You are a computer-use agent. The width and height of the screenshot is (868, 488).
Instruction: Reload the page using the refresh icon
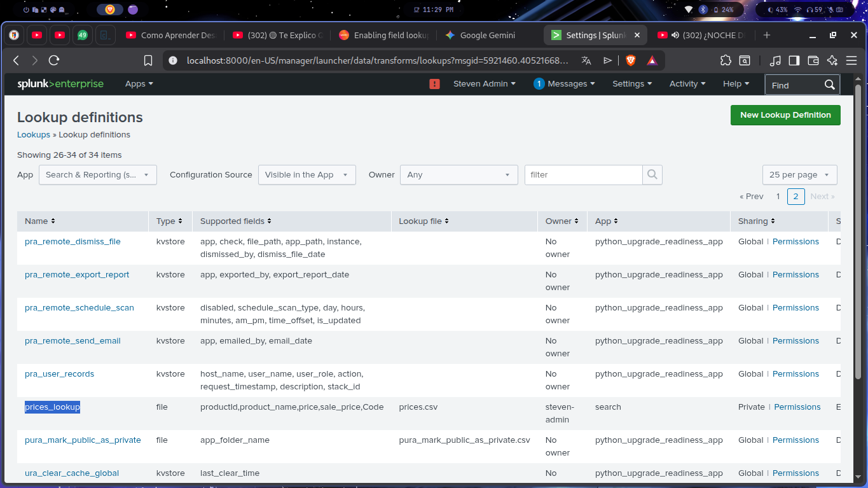click(x=54, y=60)
